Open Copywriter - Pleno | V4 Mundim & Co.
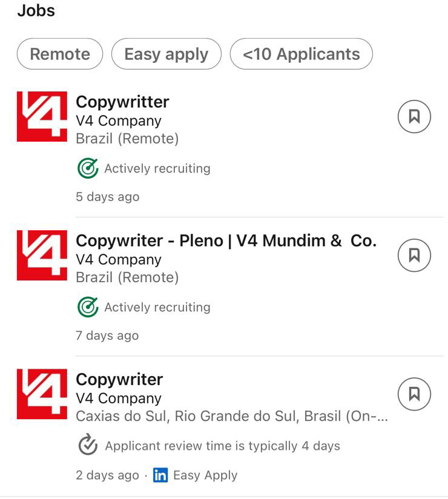The image size is (448, 499). point(226,240)
